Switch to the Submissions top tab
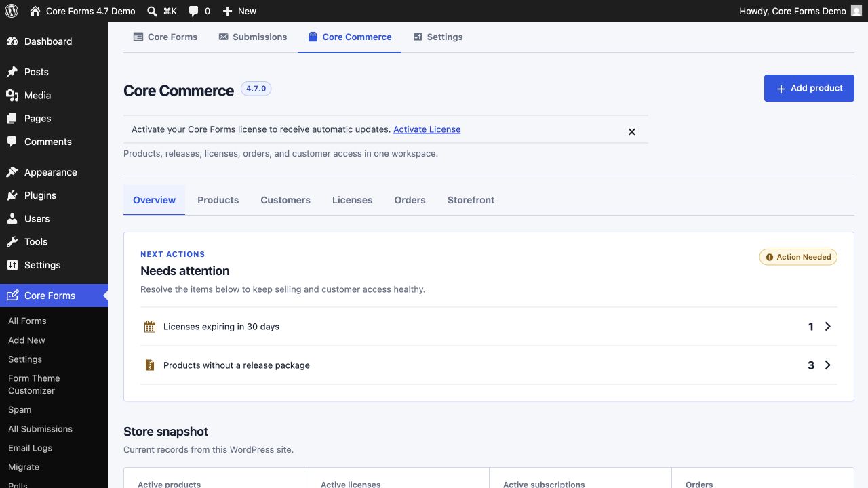The image size is (868, 488). [x=253, y=37]
